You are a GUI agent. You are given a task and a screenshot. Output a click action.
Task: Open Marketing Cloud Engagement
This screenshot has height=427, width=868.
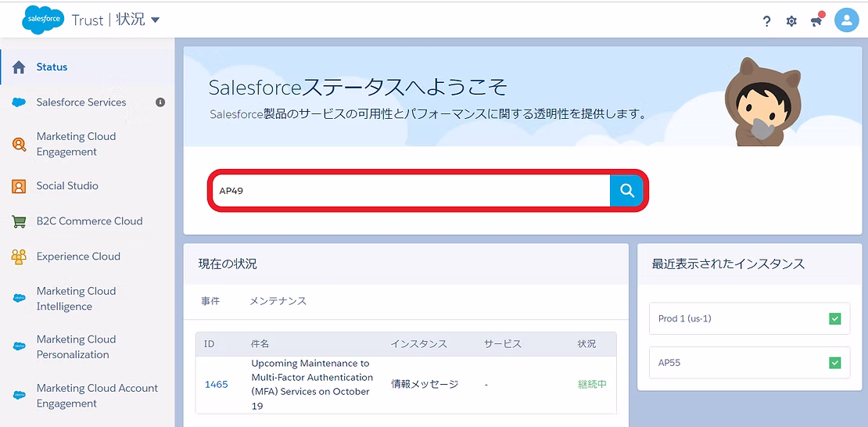click(77, 144)
